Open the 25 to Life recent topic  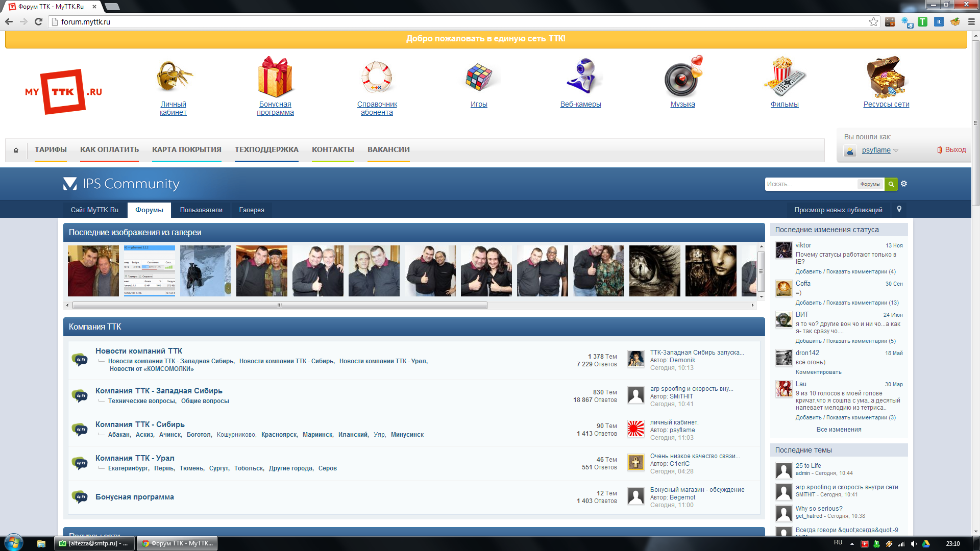coord(808,466)
